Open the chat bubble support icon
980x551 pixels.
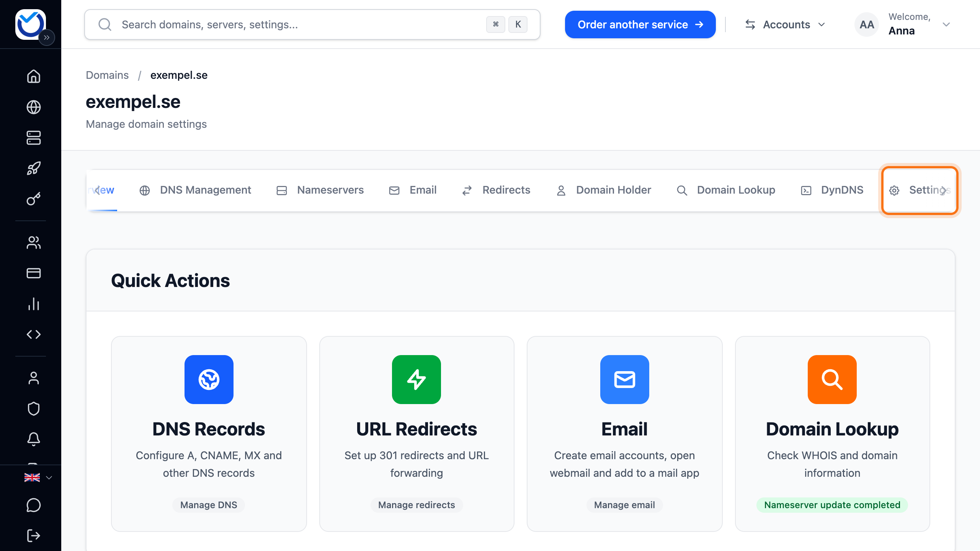pyautogui.click(x=34, y=505)
